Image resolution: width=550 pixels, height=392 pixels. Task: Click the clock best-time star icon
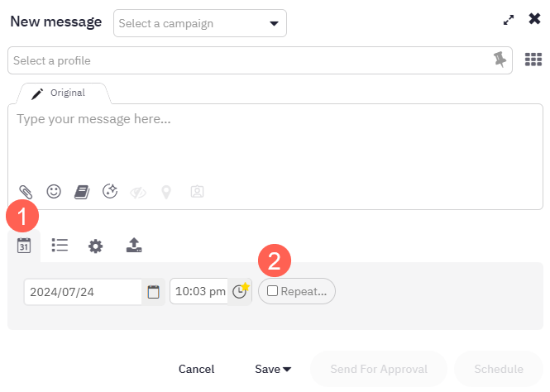click(x=241, y=291)
